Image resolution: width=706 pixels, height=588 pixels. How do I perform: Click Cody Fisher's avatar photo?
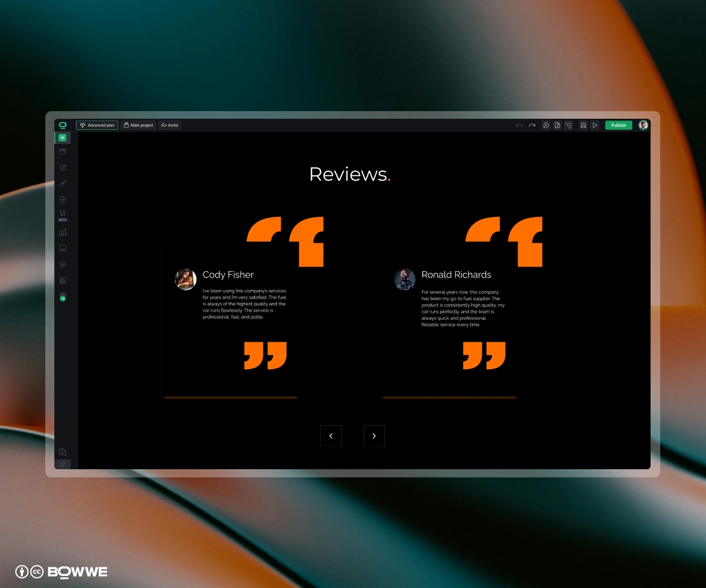click(x=185, y=279)
